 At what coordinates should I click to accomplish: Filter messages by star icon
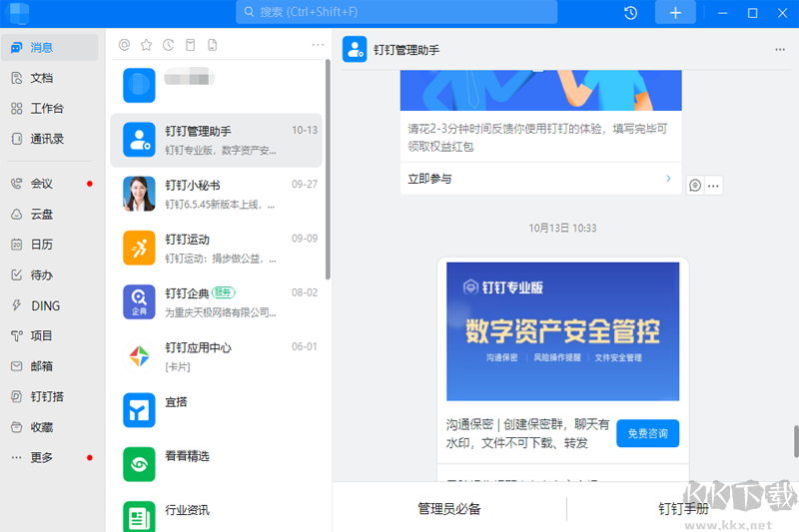(x=146, y=45)
